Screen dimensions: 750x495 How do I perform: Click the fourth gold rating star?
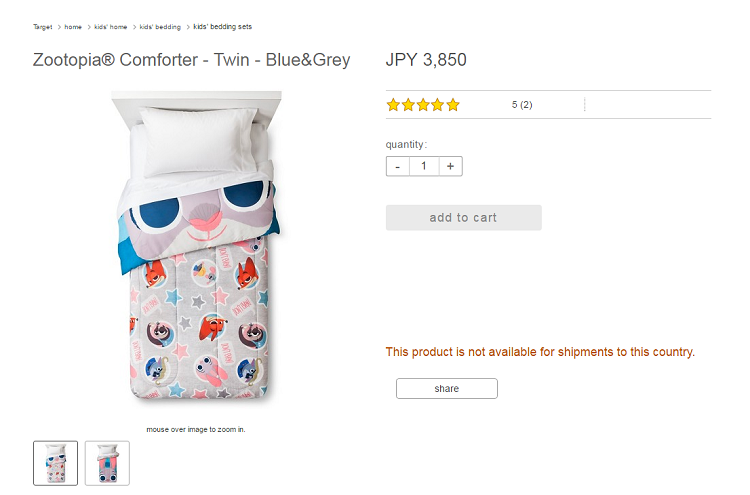pyautogui.click(x=438, y=105)
